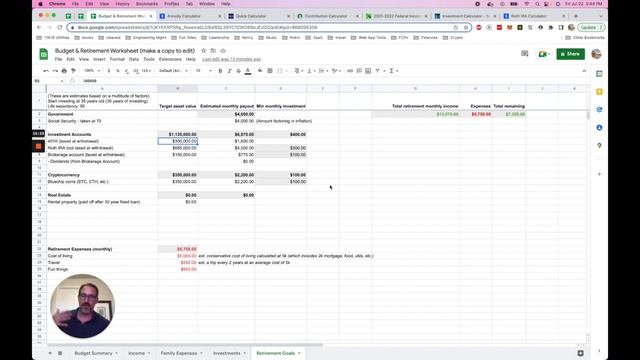
Task: Open text rotation dropdown
Action: (x=336, y=71)
